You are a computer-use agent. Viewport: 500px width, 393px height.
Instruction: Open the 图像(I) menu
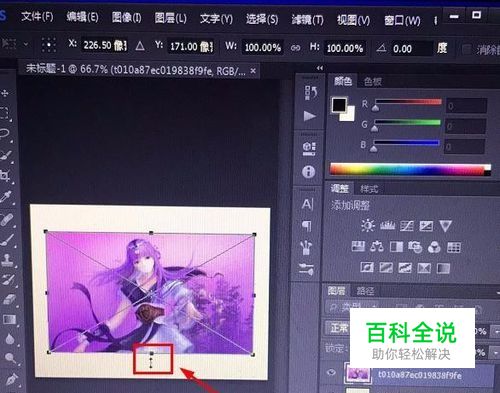[x=126, y=17]
